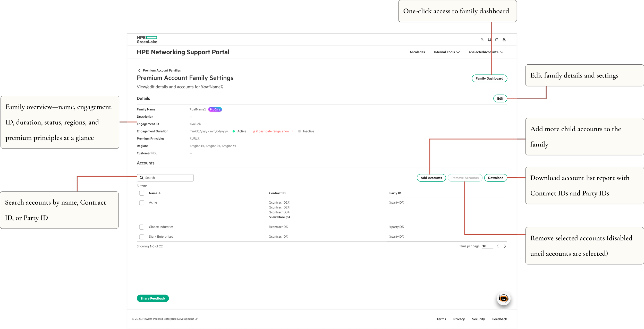Viewport: 644px width, 329px height.
Task: Open the Accolades menu item
Action: [417, 52]
